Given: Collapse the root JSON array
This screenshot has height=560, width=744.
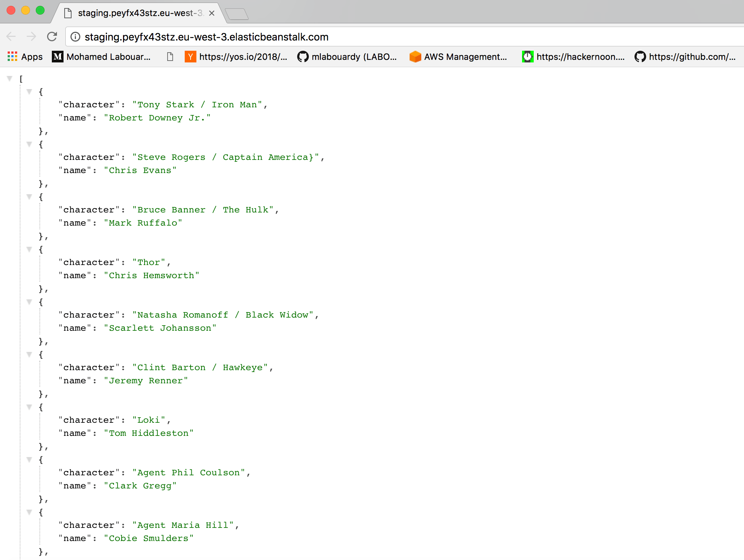Looking at the screenshot, I should [10, 78].
